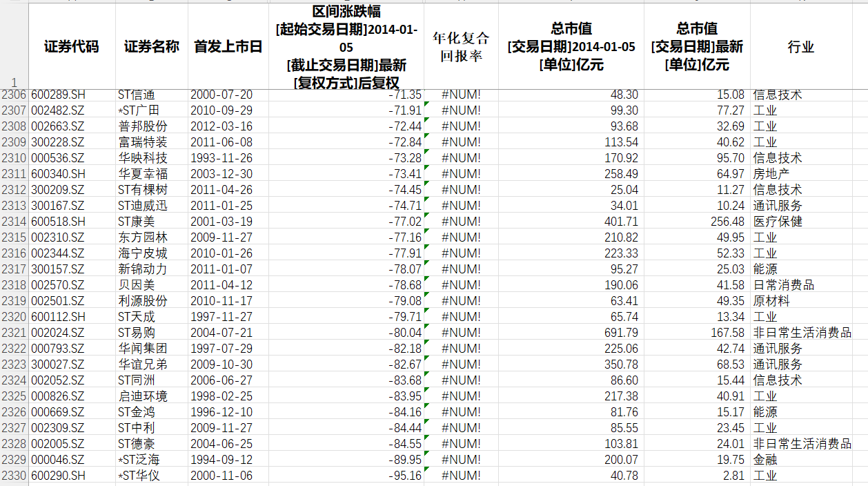Image resolution: width=868 pixels, height=486 pixels.
Task: Click latest market value 2.81
Action: coord(733,476)
